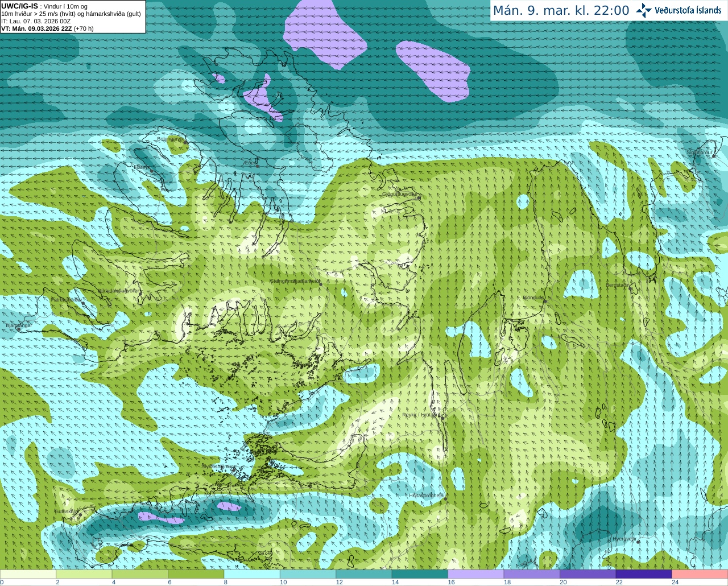Click the legend value 16
Viewport: 728px width, 586px height.
point(451,582)
